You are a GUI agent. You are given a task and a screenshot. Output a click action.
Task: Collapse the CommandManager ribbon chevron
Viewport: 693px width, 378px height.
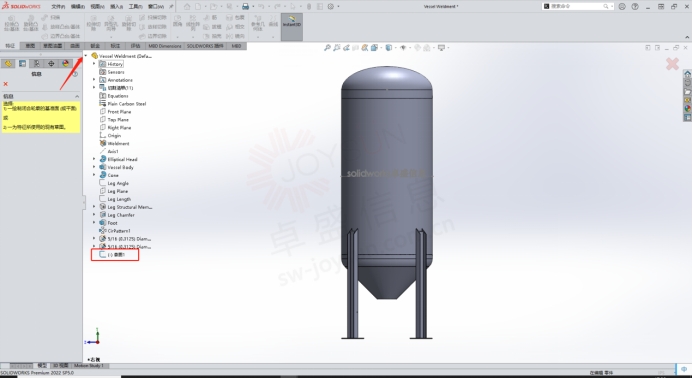click(687, 37)
